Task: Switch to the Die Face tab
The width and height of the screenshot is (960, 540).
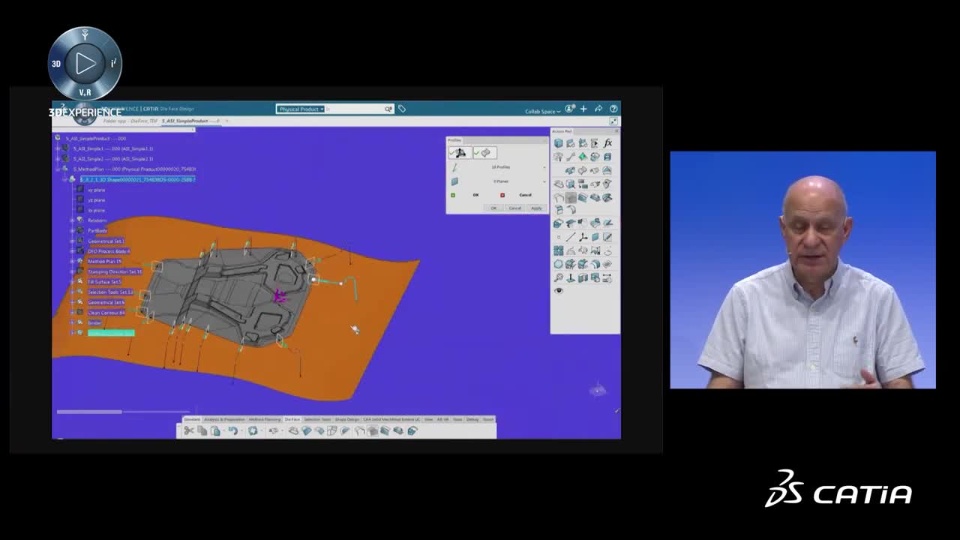Action: point(292,419)
